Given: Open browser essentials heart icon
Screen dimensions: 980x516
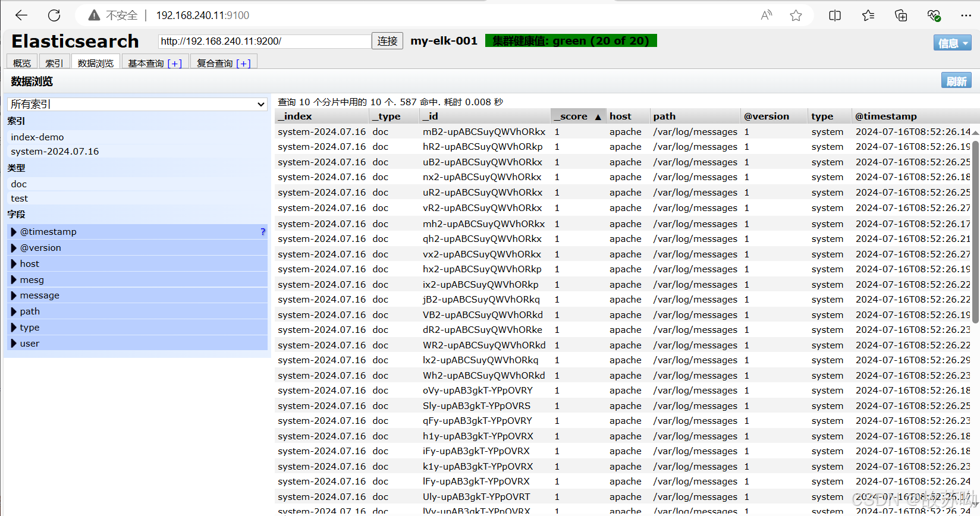Looking at the screenshot, I should click(x=934, y=15).
